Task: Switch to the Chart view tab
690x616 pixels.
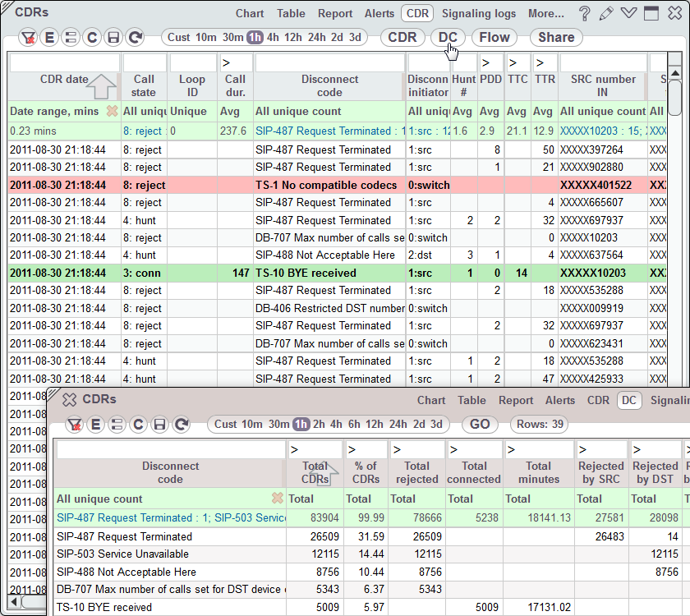Action: click(250, 13)
